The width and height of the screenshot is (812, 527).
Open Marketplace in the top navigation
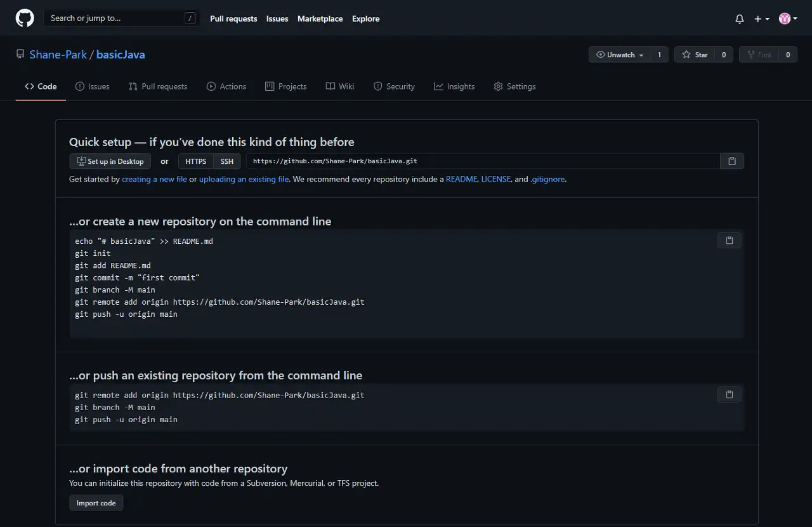[x=320, y=19]
